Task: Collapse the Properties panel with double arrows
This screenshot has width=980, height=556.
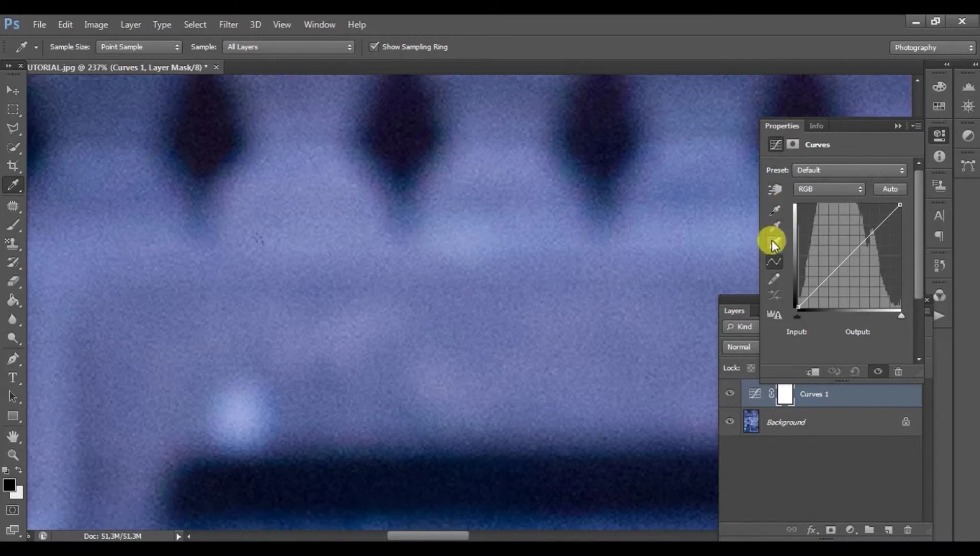Action: 898,126
